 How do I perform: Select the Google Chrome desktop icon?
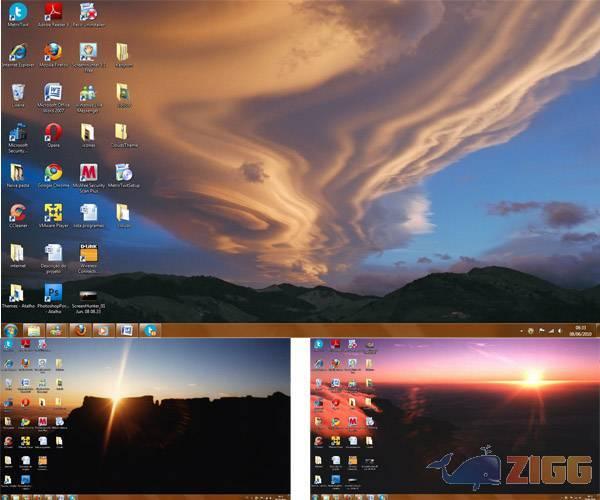pyautogui.click(x=53, y=172)
